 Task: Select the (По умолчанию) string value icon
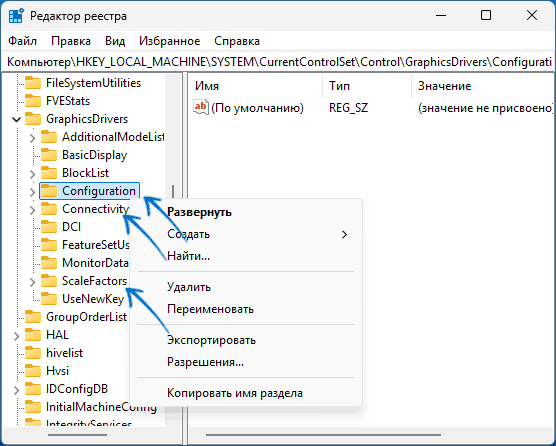coord(200,107)
